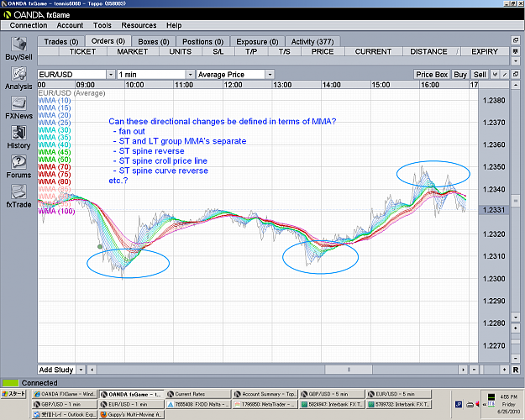The height and width of the screenshot is (420, 525).
Task: Open OANDA FXGame Internet Explorer taskbar item
Action: 65,394
